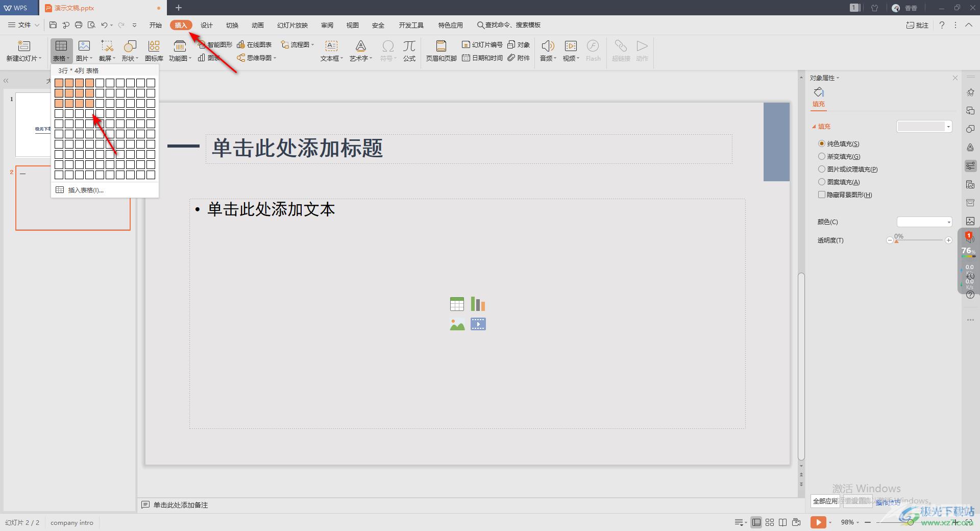
Task: Open the Table (表格) tool
Action: coord(61,51)
